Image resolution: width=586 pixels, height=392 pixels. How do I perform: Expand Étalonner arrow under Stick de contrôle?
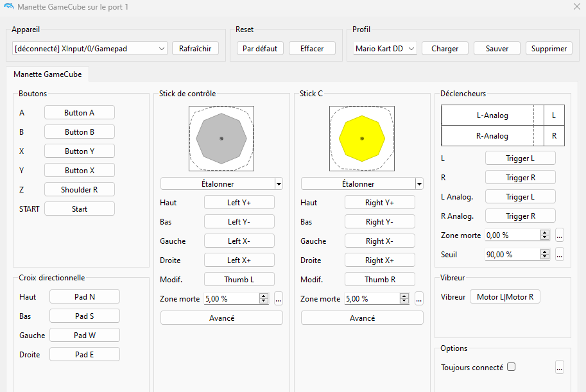[x=279, y=183]
